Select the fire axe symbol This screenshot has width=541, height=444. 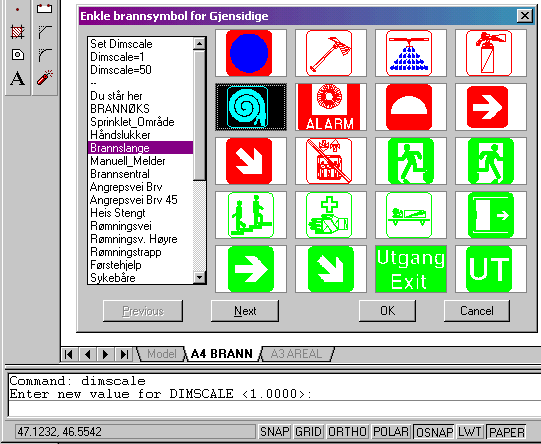click(x=331, y=53)
